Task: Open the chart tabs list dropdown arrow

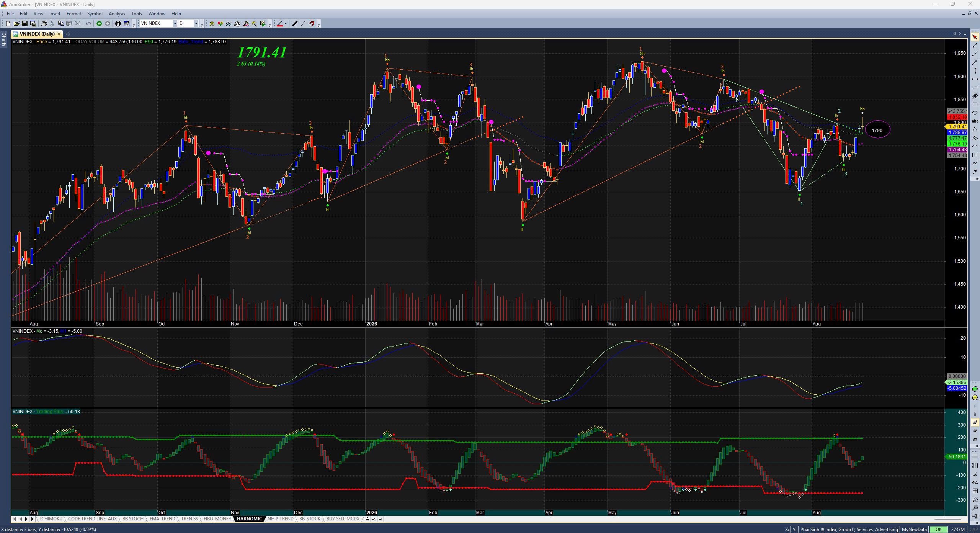Action: click(x=965, y=34)
